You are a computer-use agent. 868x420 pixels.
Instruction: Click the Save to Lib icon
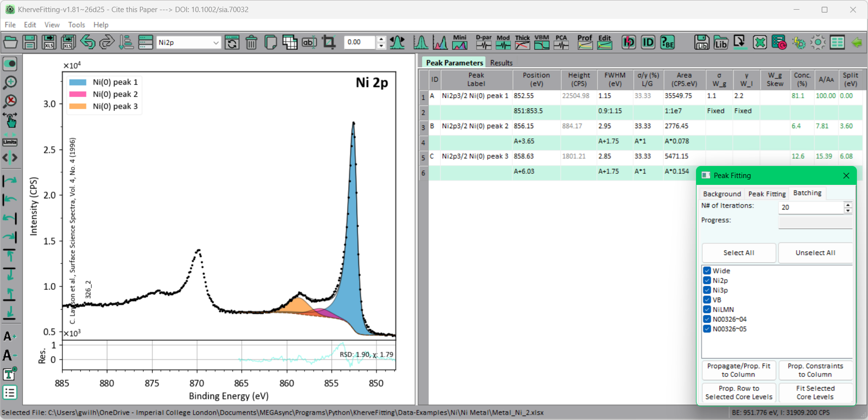(702, 43)
